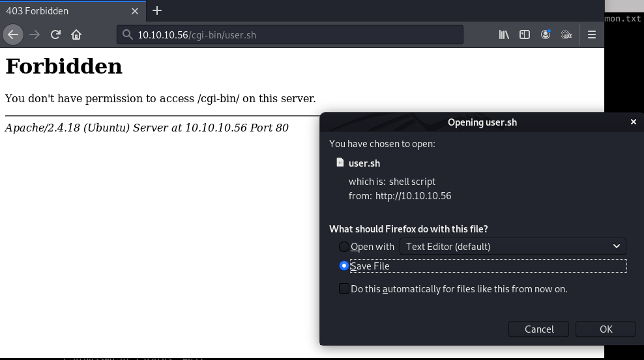Click the Forbidden heading text
Screen dimensions: 644x360
tap(64, 66)
